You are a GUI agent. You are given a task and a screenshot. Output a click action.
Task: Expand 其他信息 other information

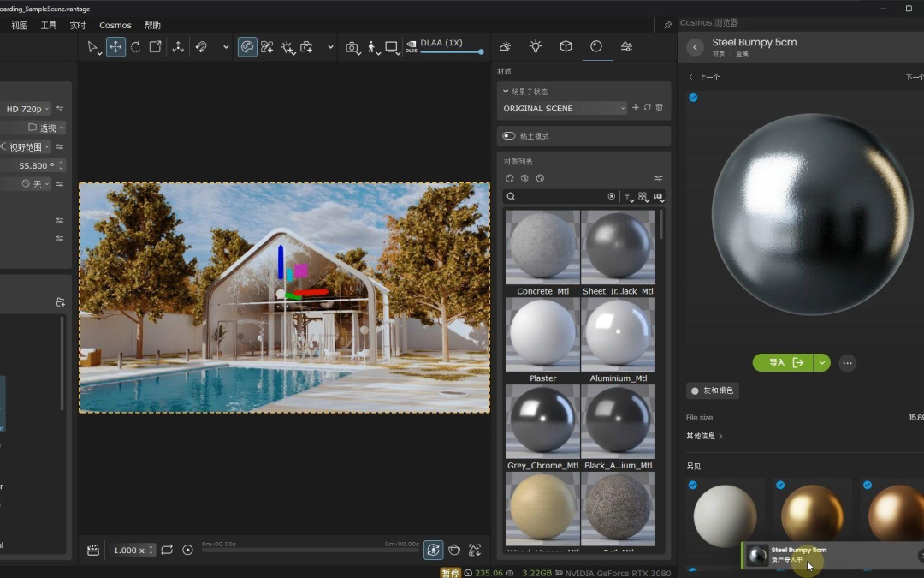pyautogui.click(x=704, y=436)
